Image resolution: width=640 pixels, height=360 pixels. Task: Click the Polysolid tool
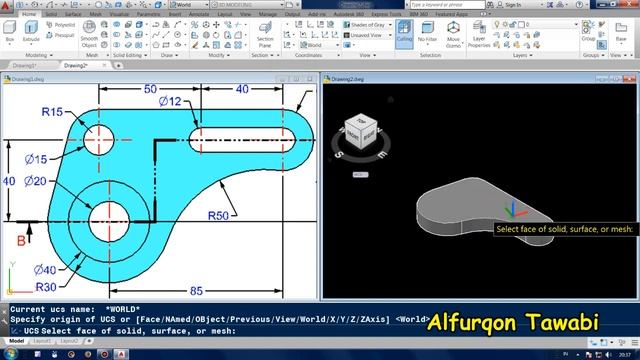click(60, 25)
